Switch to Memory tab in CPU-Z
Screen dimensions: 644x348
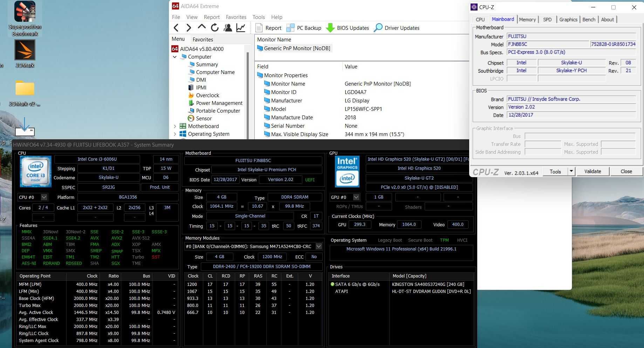527,20
